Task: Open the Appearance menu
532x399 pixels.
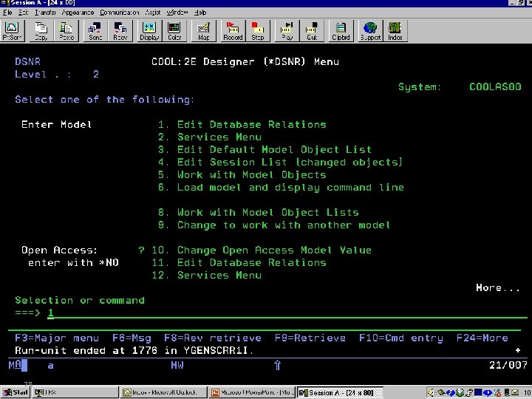Action: 78,13
